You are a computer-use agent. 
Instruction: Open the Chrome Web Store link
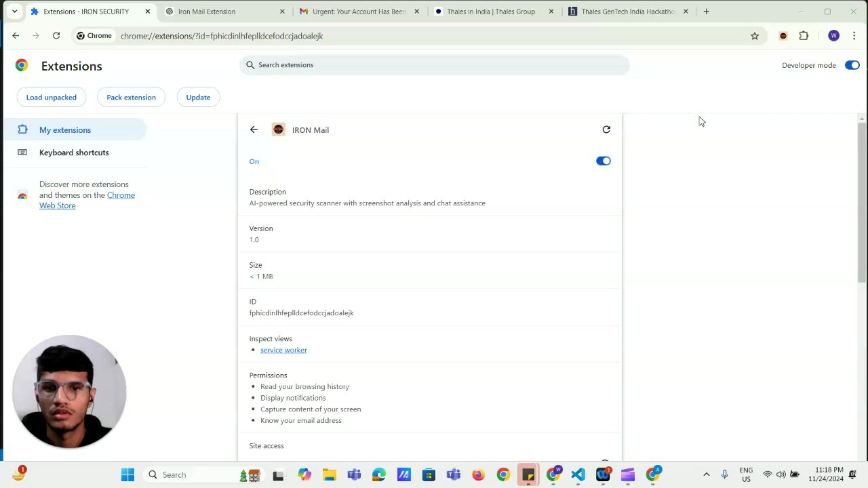tap(87, 200)
